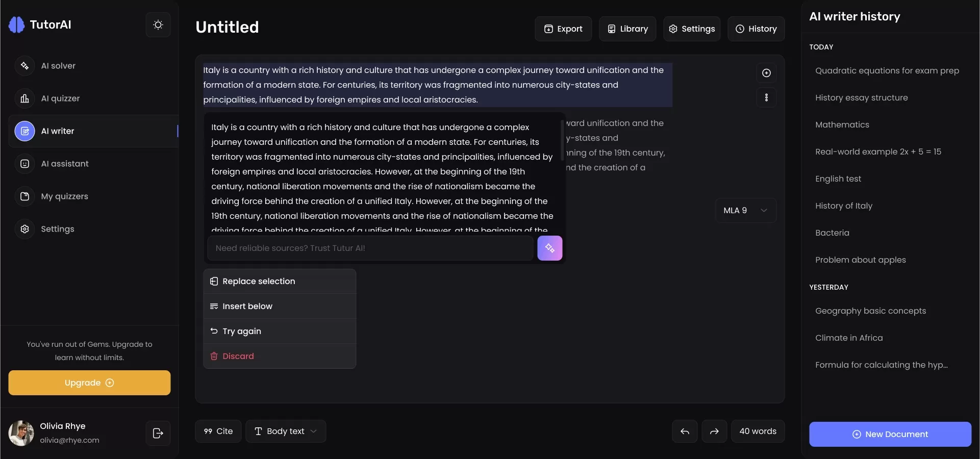This screenshot has width=980, height=459.
Task: Click the circled plus icon in editor
Action: [766, 73]
